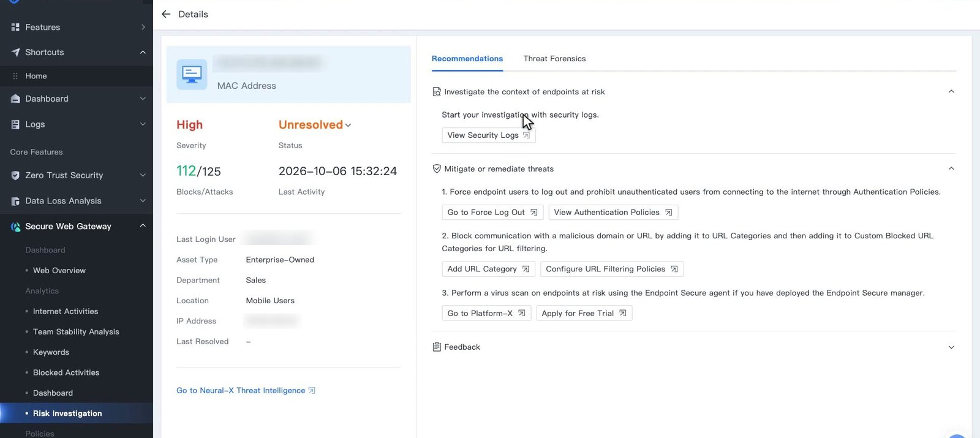Click the endpoint computer monitor icon
The width and height of the screenshot is (980, 438).
[192, 75]
